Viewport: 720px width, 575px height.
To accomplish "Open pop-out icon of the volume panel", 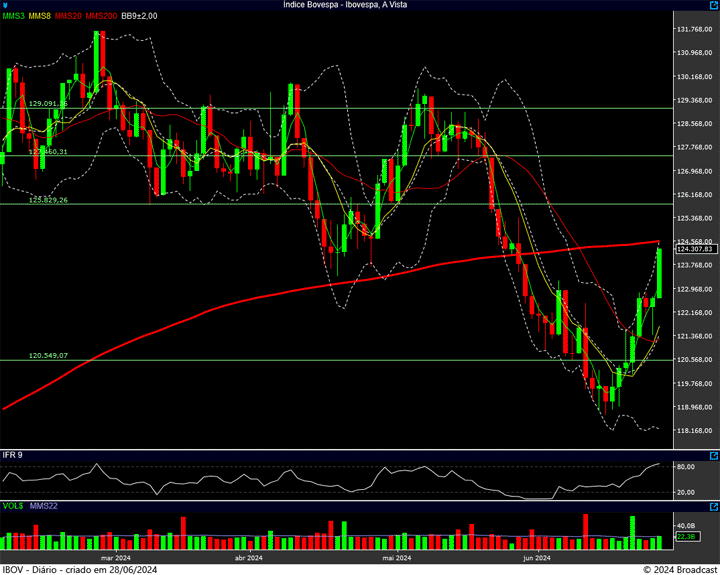I will (x=712, y=507).
